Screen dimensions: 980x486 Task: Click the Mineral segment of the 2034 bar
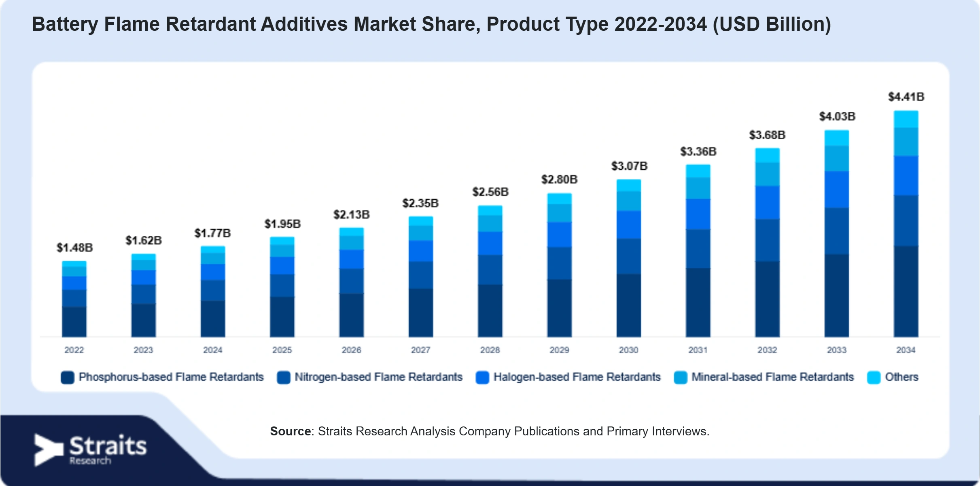point(906,142)
